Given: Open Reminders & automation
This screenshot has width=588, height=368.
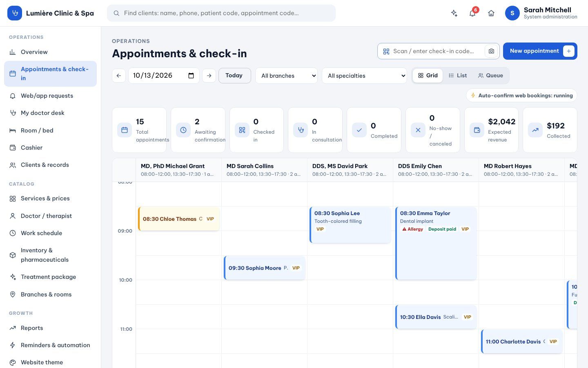Looking at the screenshot, I should (x=51, y=345).
